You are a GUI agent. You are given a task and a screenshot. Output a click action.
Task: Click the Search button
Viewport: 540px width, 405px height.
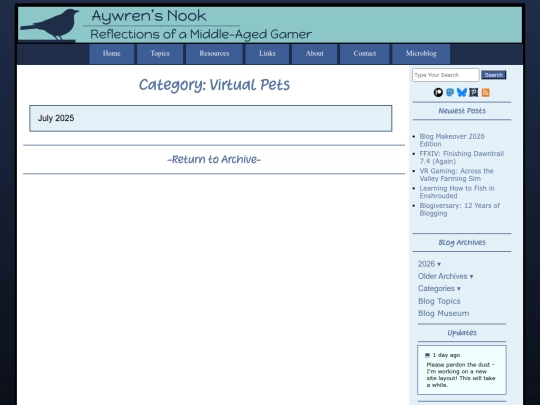494,75
